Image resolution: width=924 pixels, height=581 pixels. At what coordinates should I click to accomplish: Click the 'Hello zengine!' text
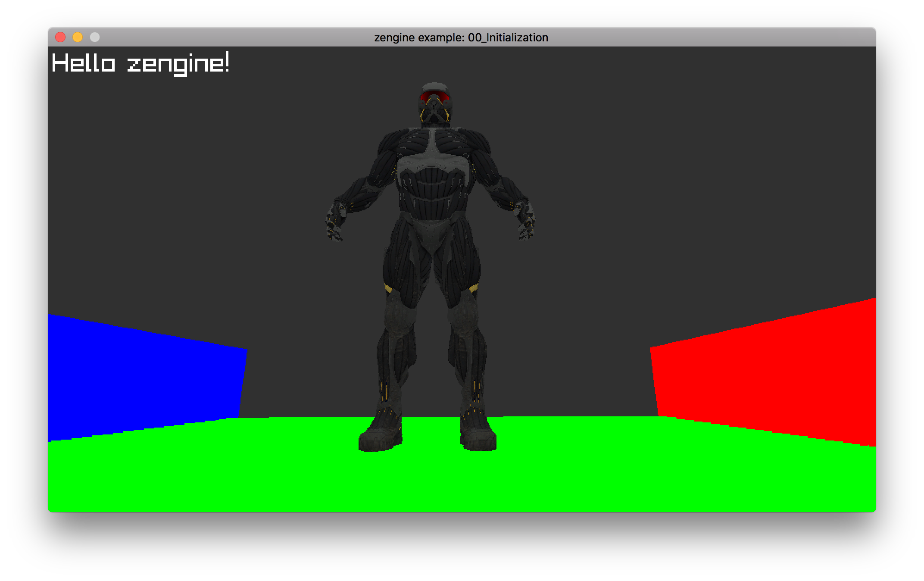pos(140,64)
